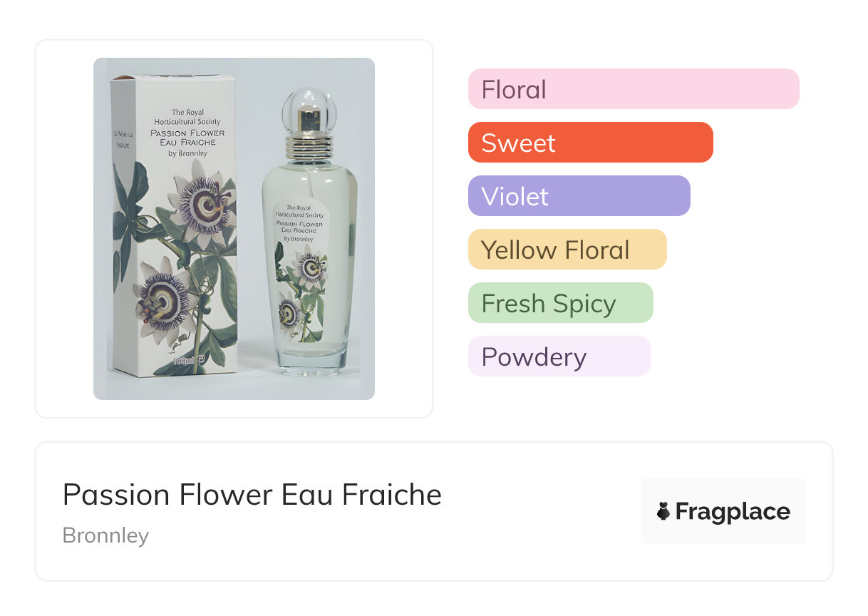This screenshot has height=616, width=868.
Task: Choose the purple Violet accord bar
Action: coord(579,196)
